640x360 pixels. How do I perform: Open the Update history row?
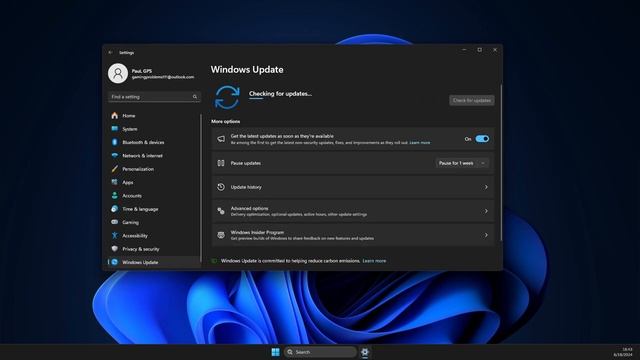pos(353,187)
